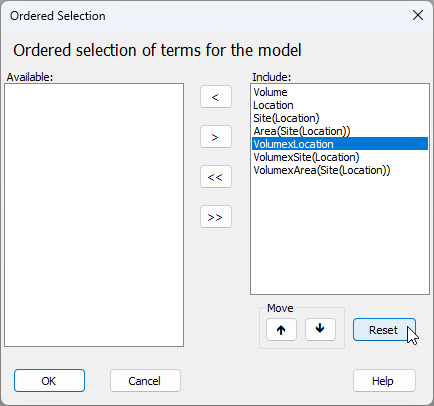Screen dimensions: 434x406
Task: Click the single left arrow remove button
Action: [216, 97]
